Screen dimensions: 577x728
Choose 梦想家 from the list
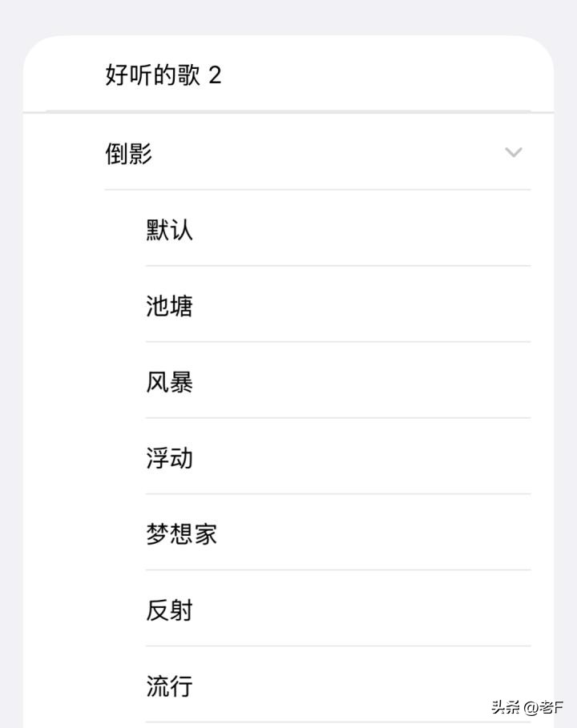[182, 534]
